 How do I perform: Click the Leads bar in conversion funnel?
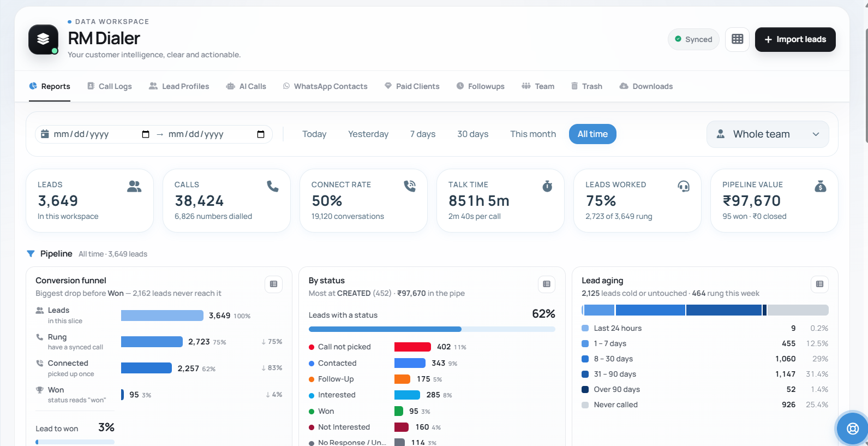(162, 316)
